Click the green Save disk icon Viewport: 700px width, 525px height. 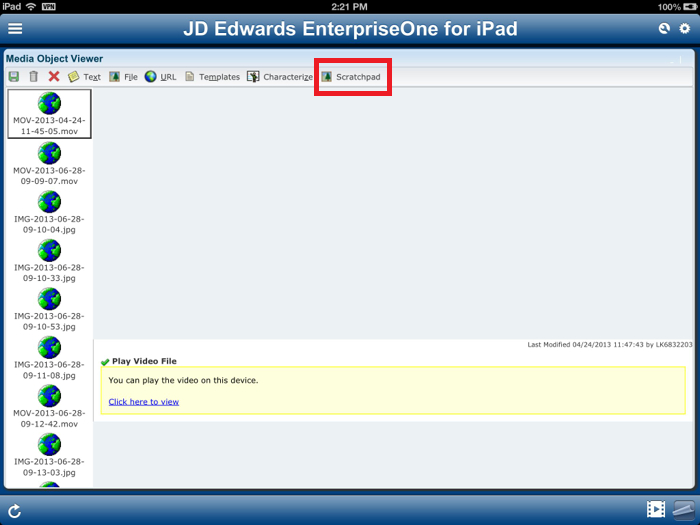click(x=14, y=77)
